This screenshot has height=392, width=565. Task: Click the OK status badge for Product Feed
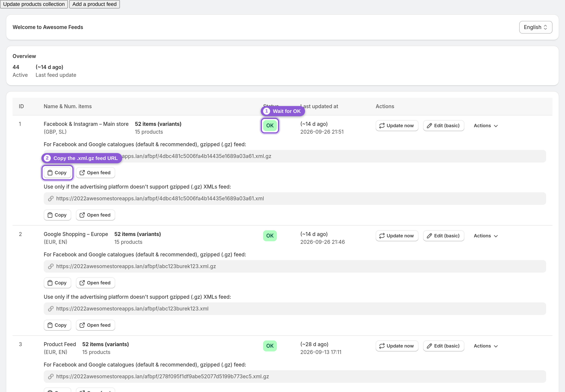[x=270, y=346]
